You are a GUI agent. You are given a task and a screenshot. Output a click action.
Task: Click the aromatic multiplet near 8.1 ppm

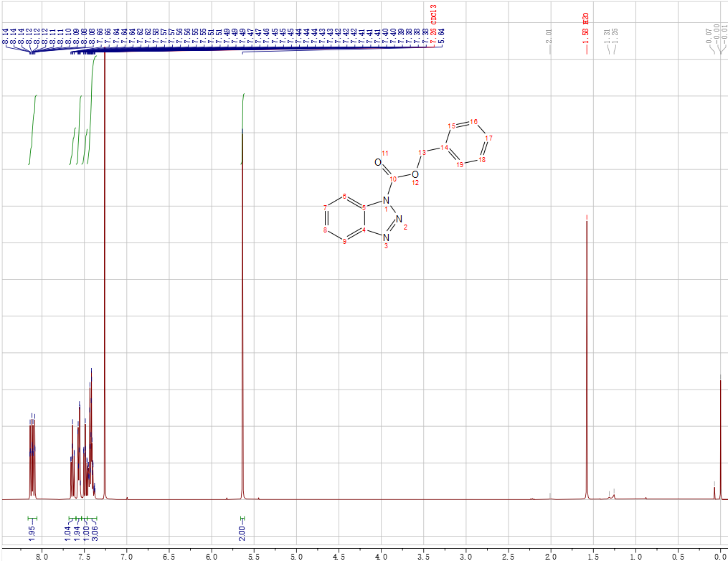pos(32,445)
